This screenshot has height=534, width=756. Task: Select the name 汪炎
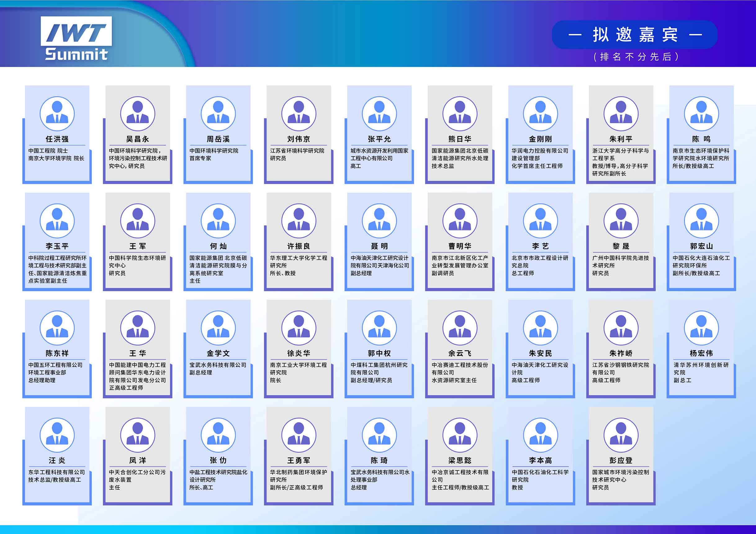tap(57, 460)
